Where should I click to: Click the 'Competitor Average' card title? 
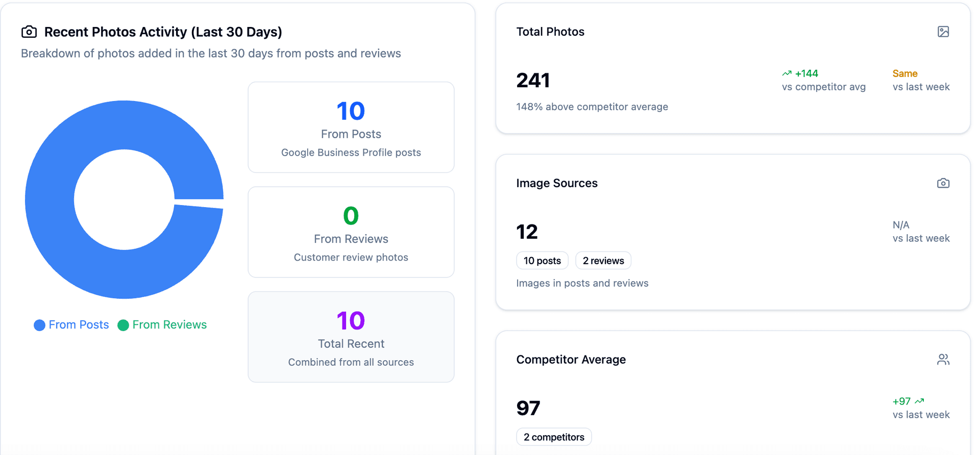[571, 360]
